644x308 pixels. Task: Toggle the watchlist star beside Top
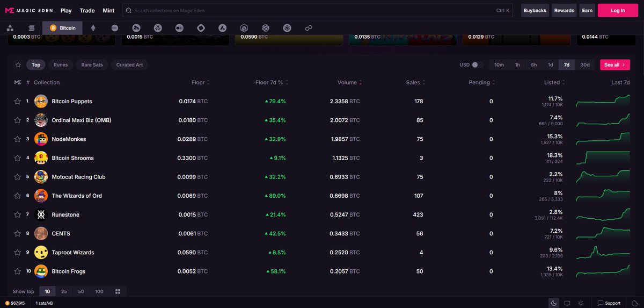[x=18, y=65]
